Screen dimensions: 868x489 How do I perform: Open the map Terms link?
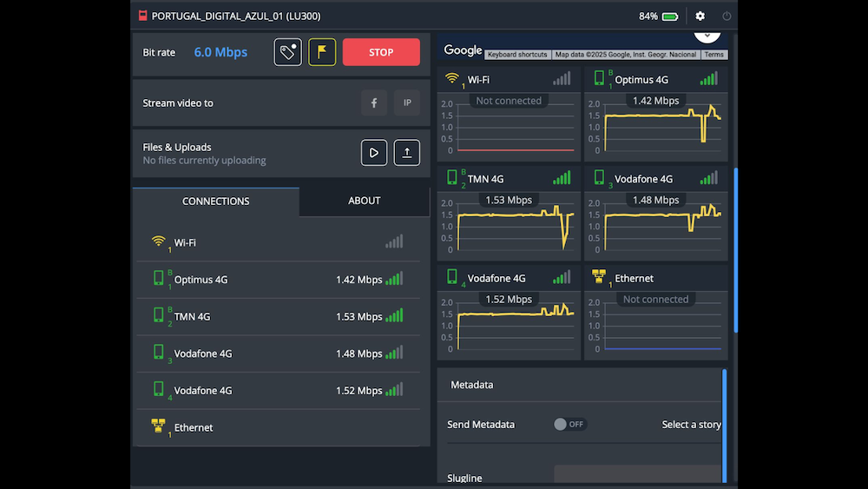[x=714, y=54]
